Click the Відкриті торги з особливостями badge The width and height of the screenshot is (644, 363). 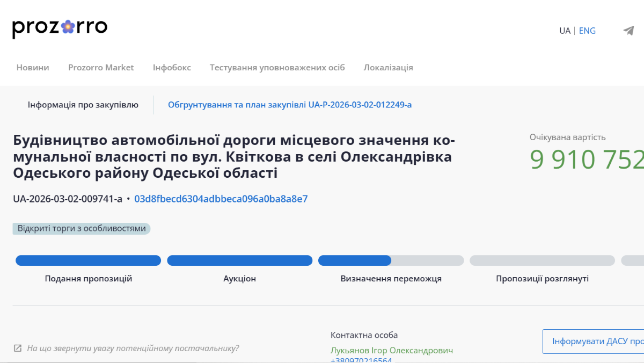pyautogui.click(x=82, y=229)
